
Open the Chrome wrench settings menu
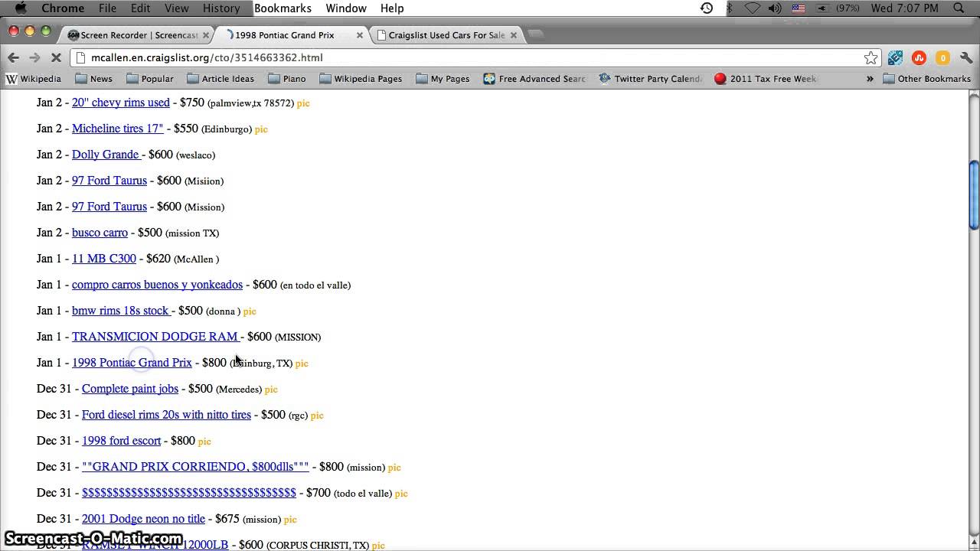pos(966,57)
